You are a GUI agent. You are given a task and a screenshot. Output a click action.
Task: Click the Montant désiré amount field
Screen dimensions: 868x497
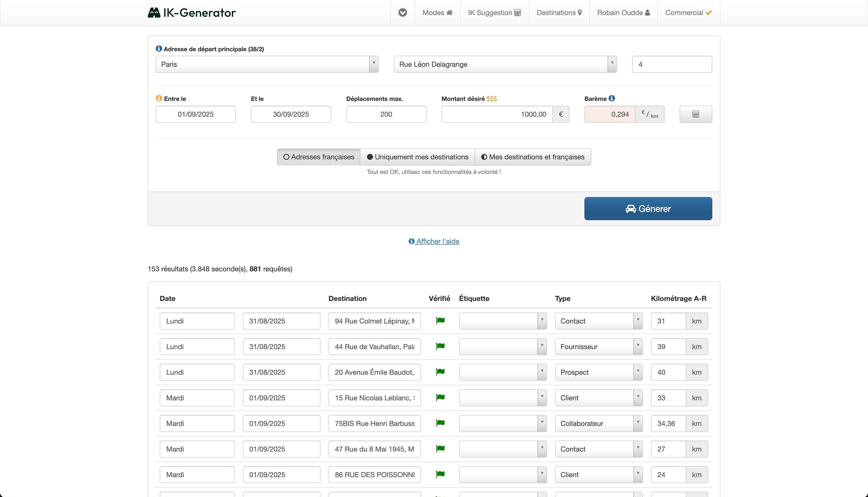pyautogui.click(x=497, y=114)
